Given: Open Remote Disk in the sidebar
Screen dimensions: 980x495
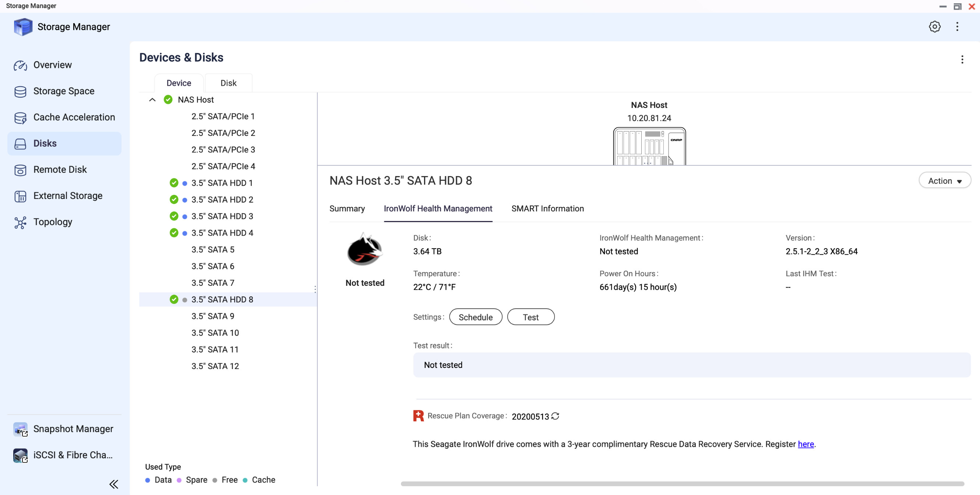Looking at the screenshot, I should [65, 170].
